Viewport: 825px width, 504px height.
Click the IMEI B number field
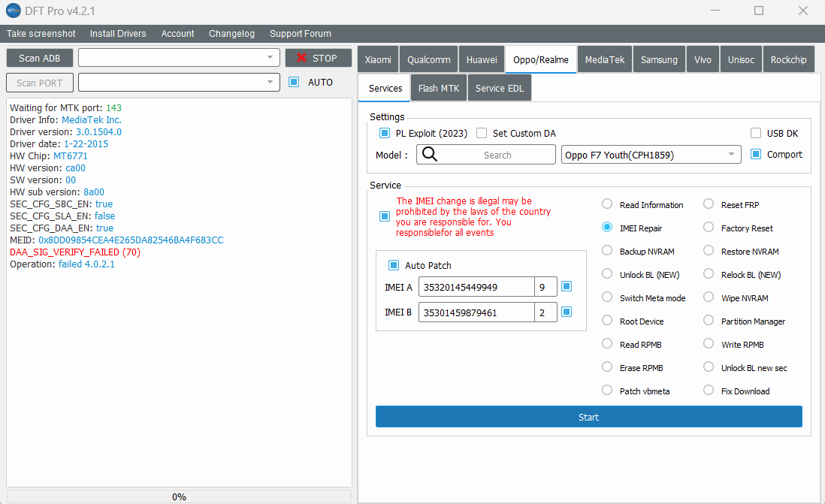[476, 312]
